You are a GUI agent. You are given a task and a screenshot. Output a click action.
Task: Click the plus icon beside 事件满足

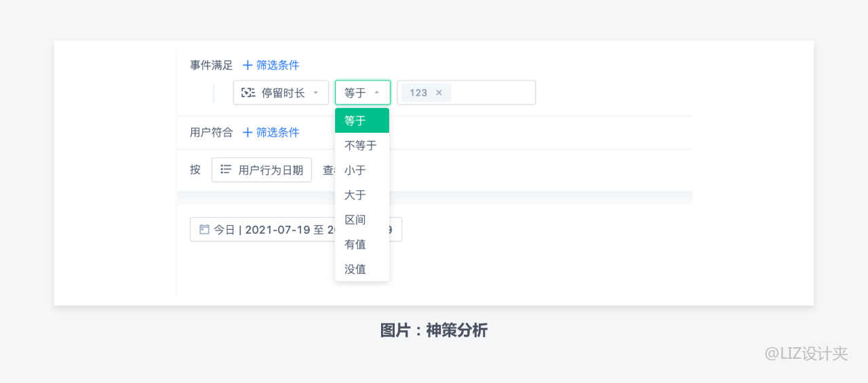click(x=248, y=66)
